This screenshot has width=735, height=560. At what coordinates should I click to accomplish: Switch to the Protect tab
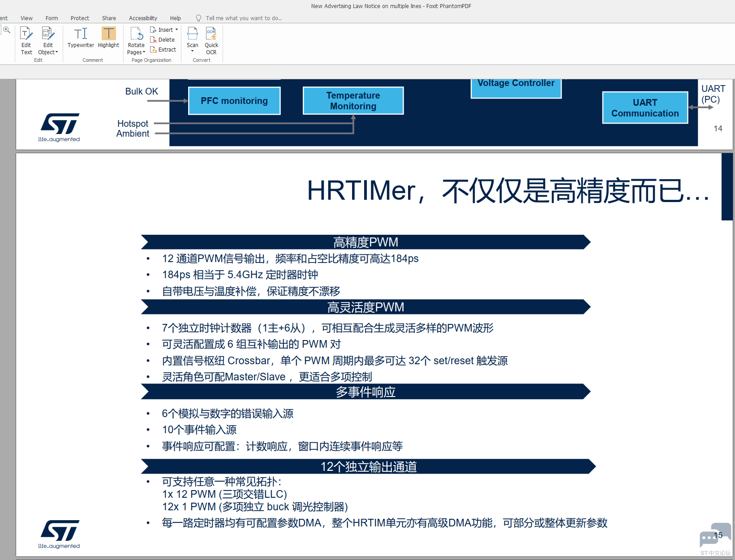(80, 18)
